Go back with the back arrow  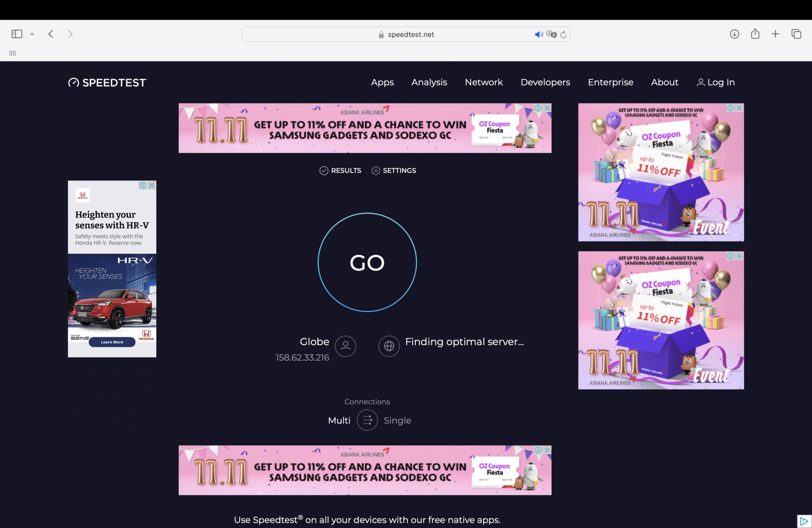[51, 34]
